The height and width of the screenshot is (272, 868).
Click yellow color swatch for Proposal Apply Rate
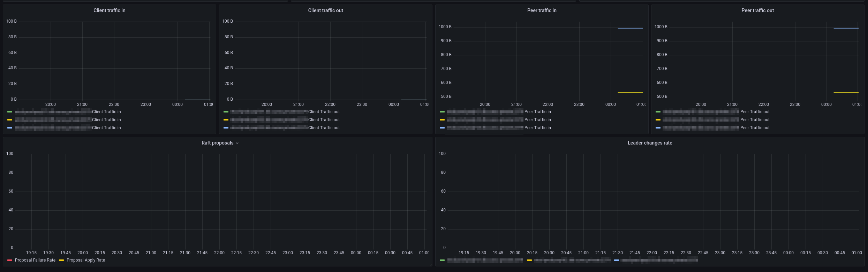pos(61,260)
